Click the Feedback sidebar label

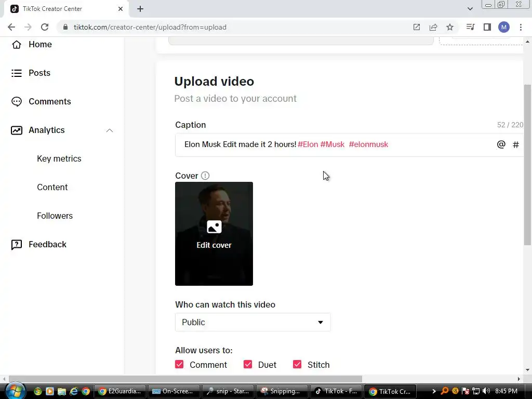click(47, 245)
